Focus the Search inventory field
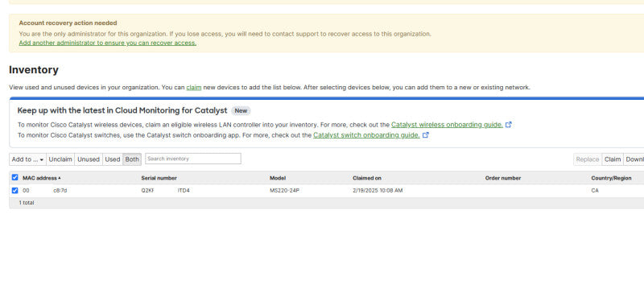The image size is (644, 302). [x=193, y=159]
